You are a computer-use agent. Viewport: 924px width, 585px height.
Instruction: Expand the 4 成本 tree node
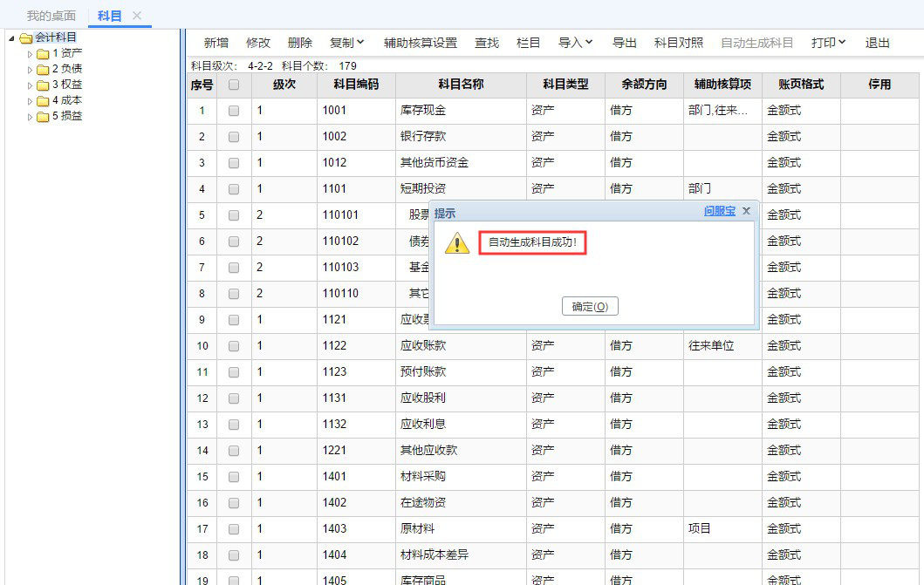pyautogui.click(x=30, y=101)
